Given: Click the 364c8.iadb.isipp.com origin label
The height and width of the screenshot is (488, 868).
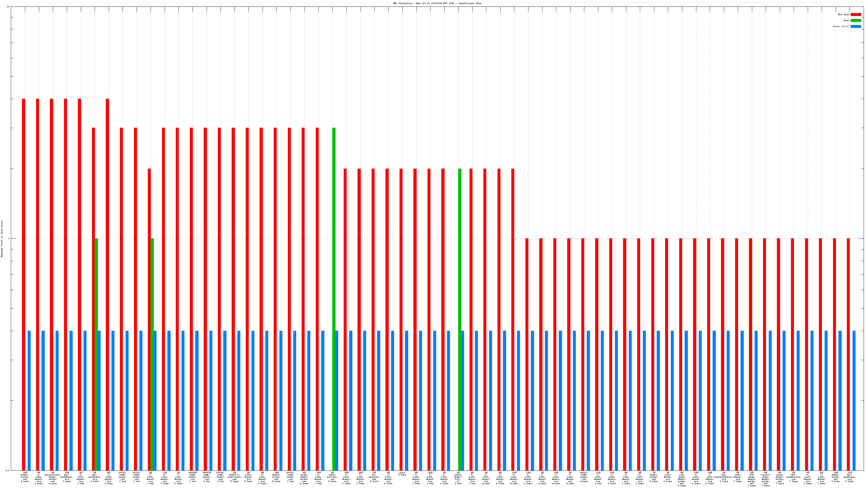Looking at the screenshot, I should pyautogui.click(x=584, y=477).
